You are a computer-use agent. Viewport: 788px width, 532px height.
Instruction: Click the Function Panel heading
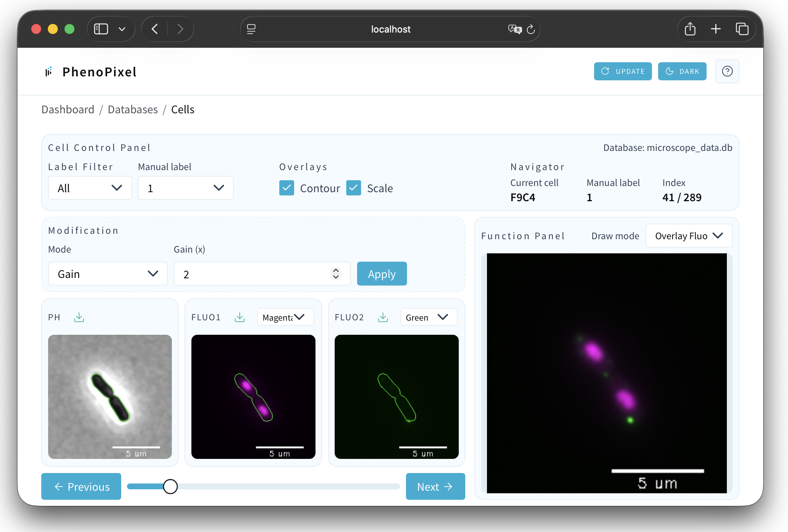pos(523,236)
